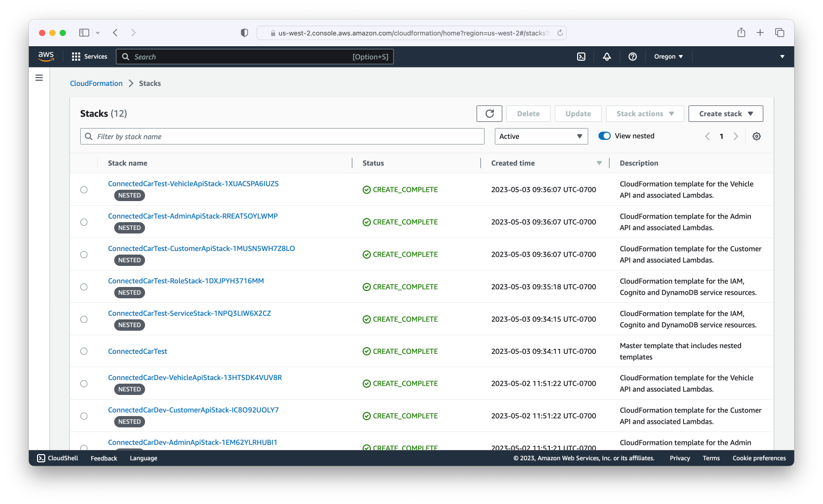Click the privacy shield icon
This screenshot has width=823, height=504.
pos(244,33)
